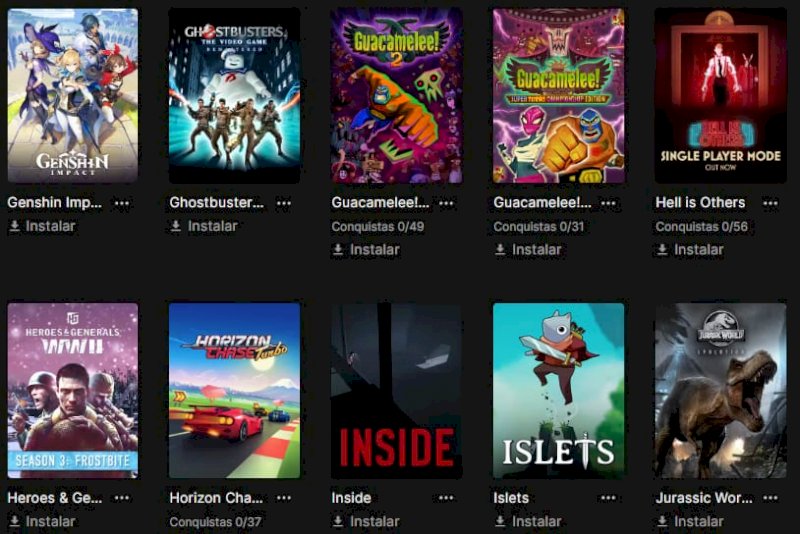Screen dimensions: 800x534
Task: Click Instalar under Guacamelee! 2
Action: coord(366,249)
